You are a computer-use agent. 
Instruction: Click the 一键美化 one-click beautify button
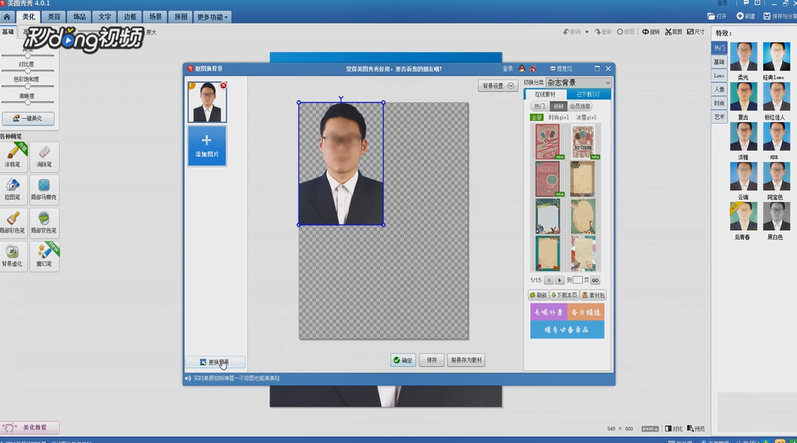(28, 118)
